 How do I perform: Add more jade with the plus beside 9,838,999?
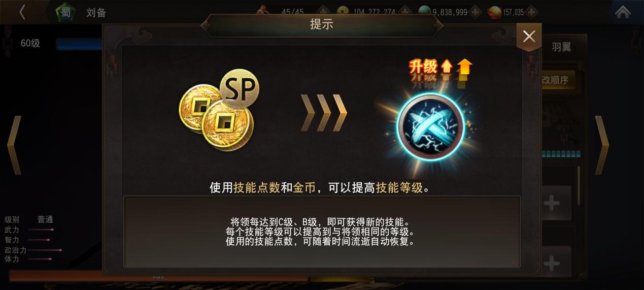tap(475, 12)
